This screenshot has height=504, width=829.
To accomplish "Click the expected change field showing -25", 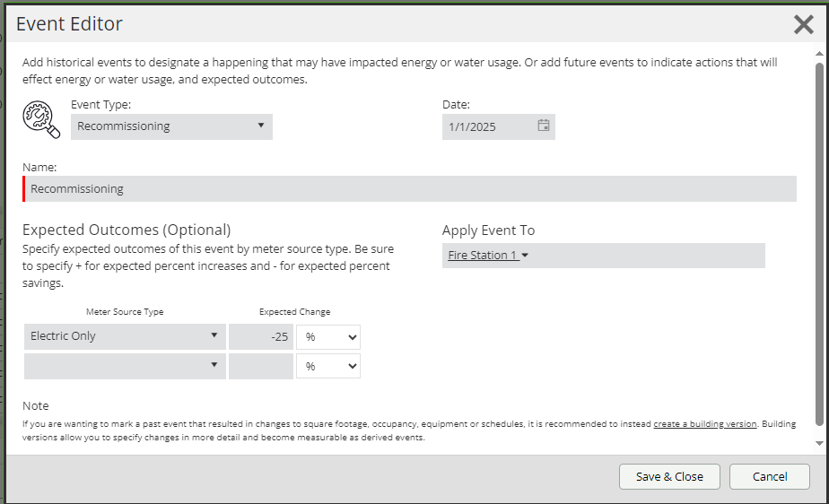I will [261, 337].
